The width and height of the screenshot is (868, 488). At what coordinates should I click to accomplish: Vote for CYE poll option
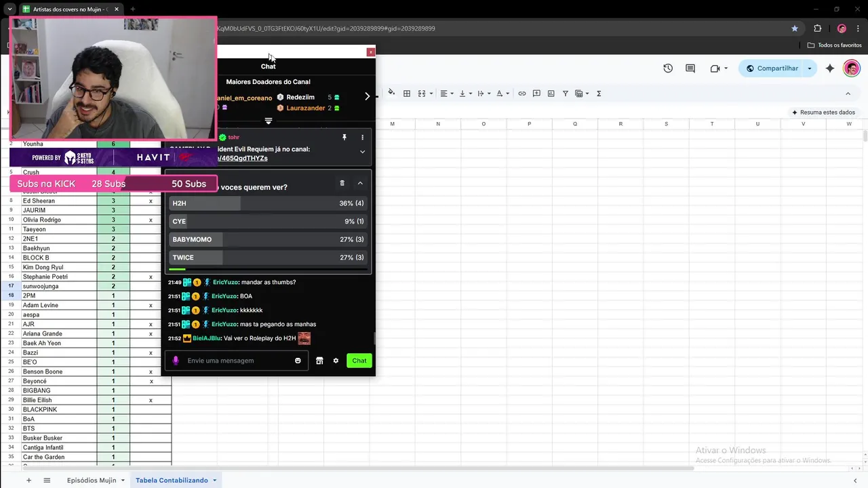(268, 222)
